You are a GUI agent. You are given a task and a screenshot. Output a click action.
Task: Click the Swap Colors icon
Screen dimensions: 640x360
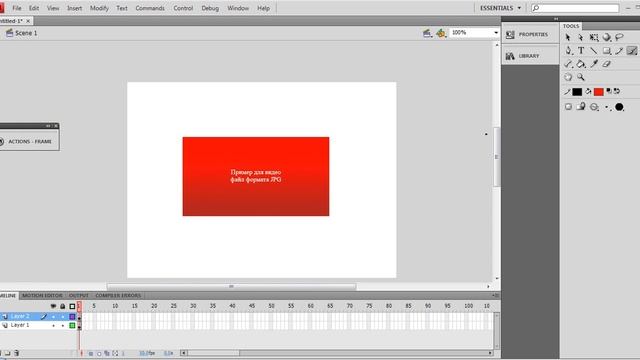click(x=617, y=91)
